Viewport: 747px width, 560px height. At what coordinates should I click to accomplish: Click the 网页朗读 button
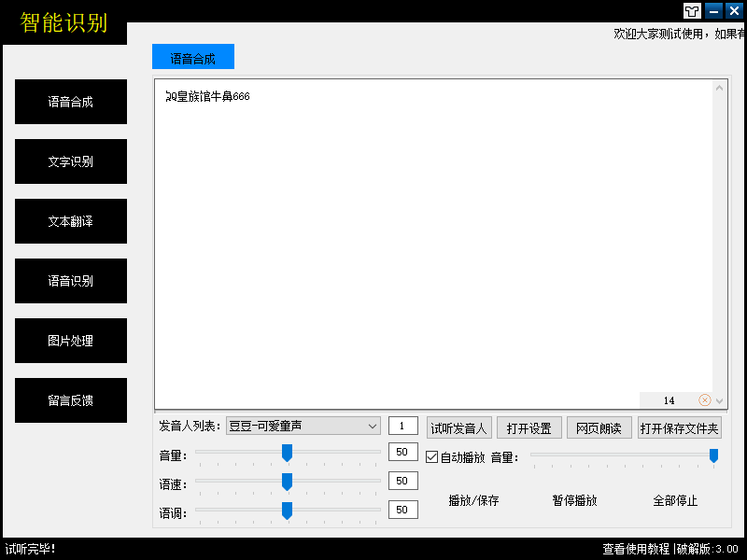pos(599,427)
